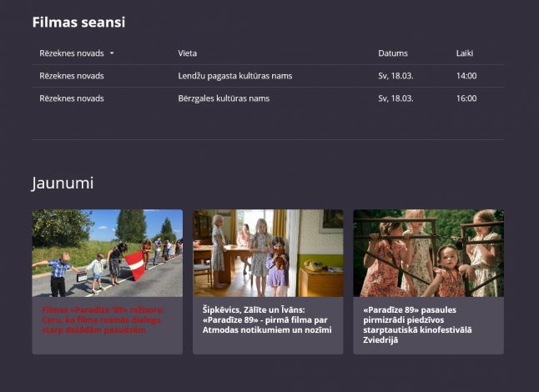Screen dimensions: 539x392
Task: Click the dropdown arrow beside Rēzeknes novads header
Action: click(112, 53)
